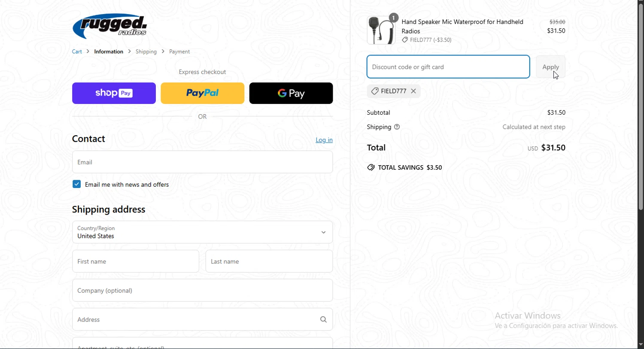
Task: Click the struck-through $35.00 price
Action: click(557, 22)
